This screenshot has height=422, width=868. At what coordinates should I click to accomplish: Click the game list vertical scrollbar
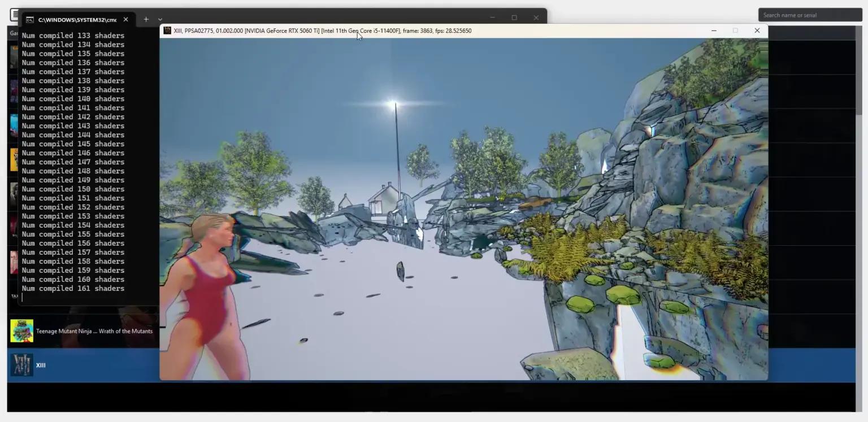(859, 71)
